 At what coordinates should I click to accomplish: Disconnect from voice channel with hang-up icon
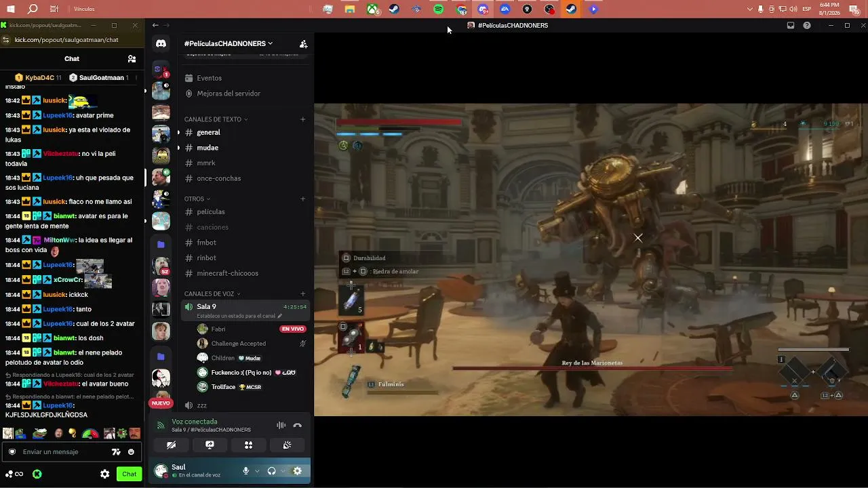297,425
